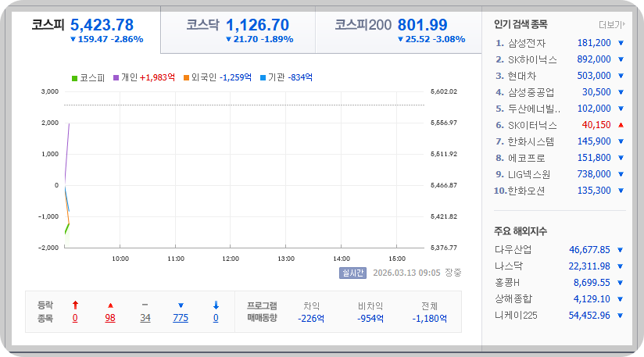Open 삼성중공업 stock page
644x357 pixels.
[531, 92]
